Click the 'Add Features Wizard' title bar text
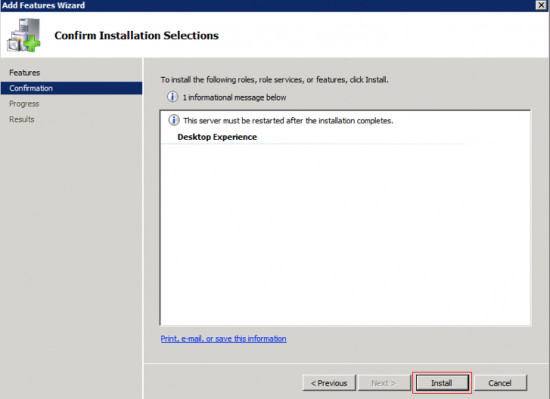Viewport: 550px width, 399px height. tap(43, 5)
